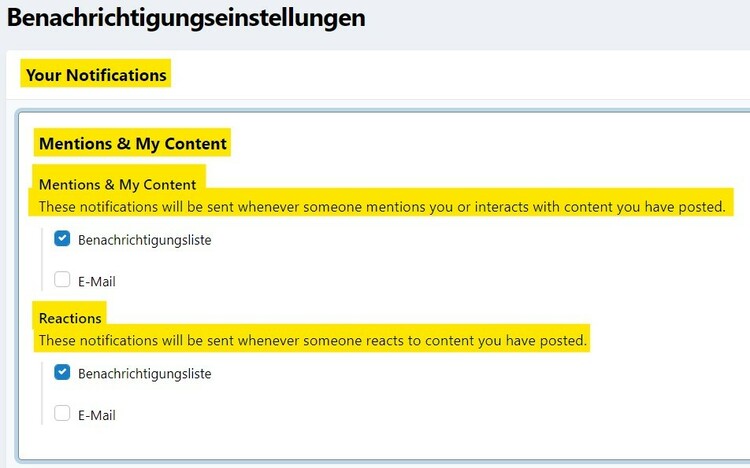Select the Your Notifications header

coord(96,75)
